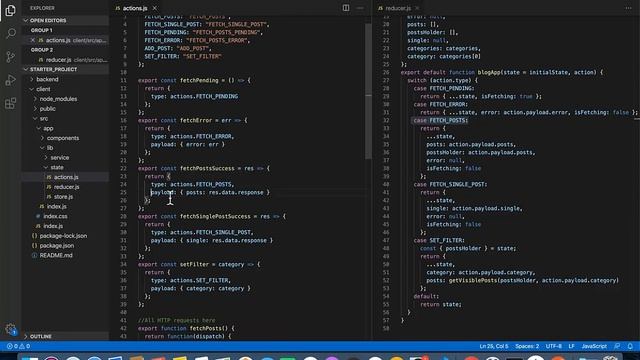This screenshot has height=360, width=640.
Task: Click fetchSinglePostSuccess on line 28
Action: pos(215,216)
